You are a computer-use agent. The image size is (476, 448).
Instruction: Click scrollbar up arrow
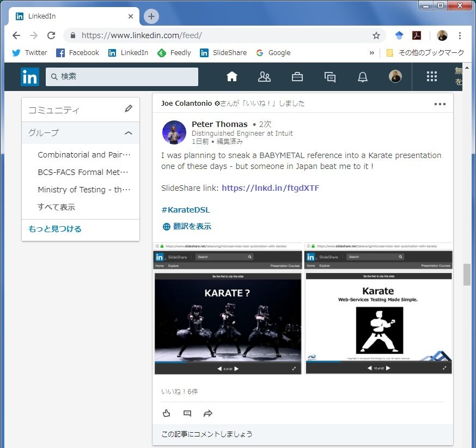click(x=467, y=68)
